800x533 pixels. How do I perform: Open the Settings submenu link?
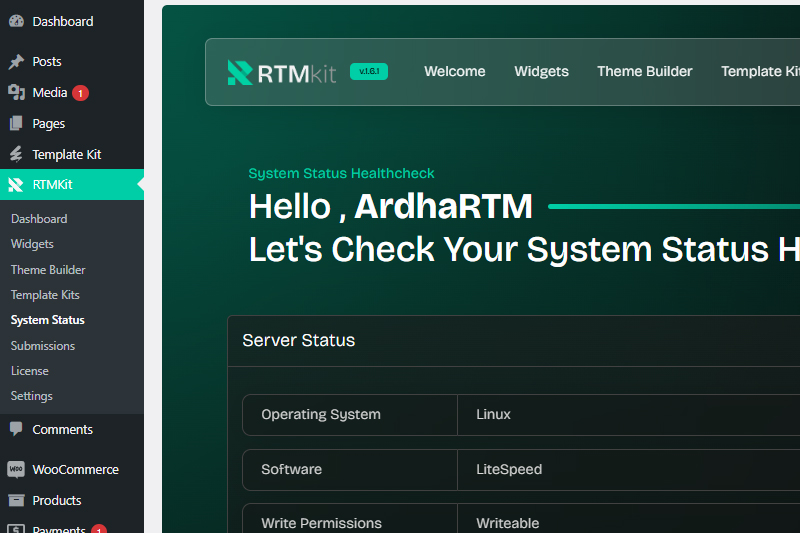click(32, 396)
